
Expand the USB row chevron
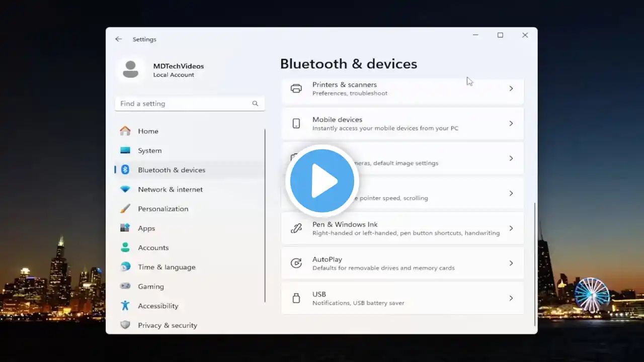pos(511,298)
